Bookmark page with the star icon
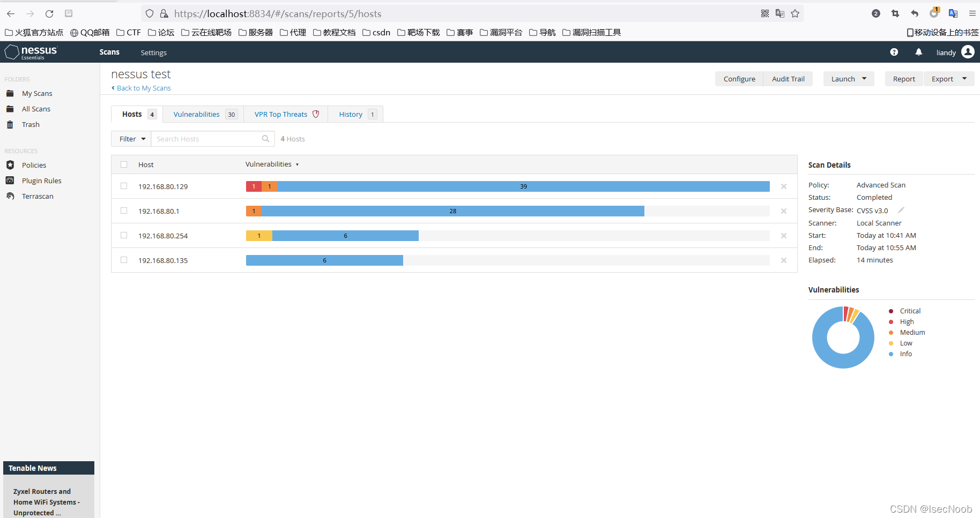Screen dimensions: 980x518 pos(795,13)
